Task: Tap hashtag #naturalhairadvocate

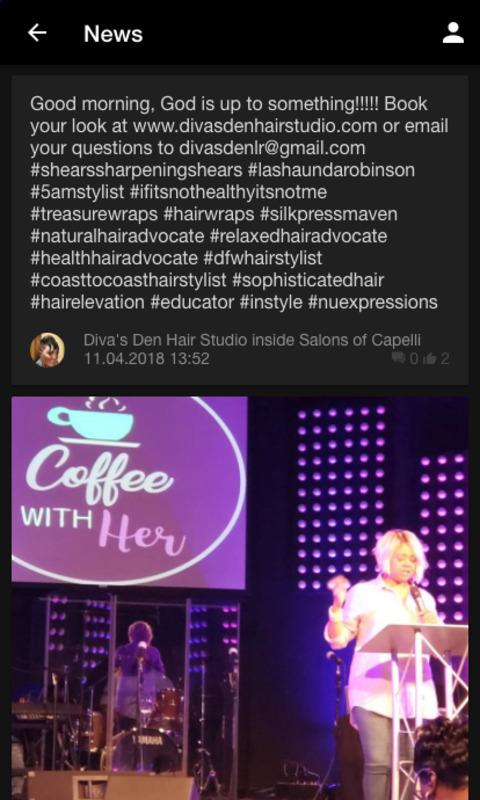Action: (117, 236)
